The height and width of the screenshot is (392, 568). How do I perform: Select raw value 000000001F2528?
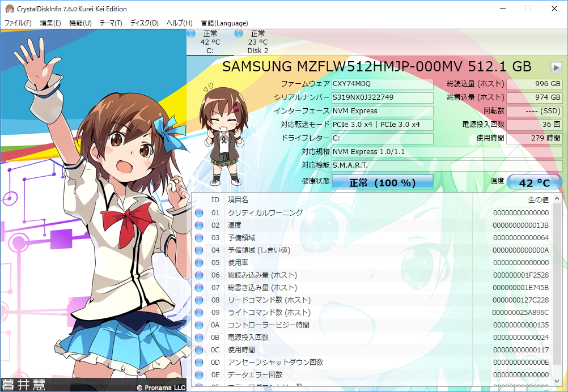pyautogui.click(x=520, y=275)
